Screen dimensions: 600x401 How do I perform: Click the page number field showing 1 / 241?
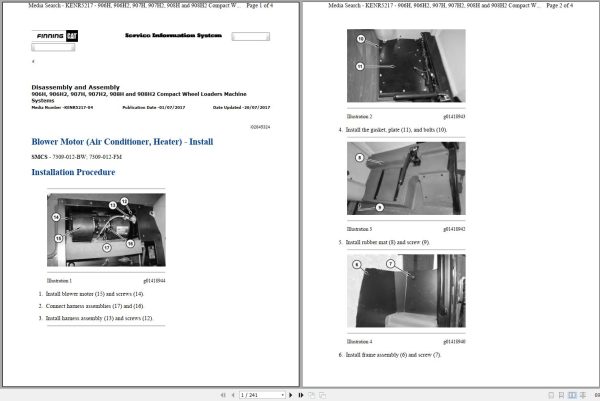[x=260, y=395]
